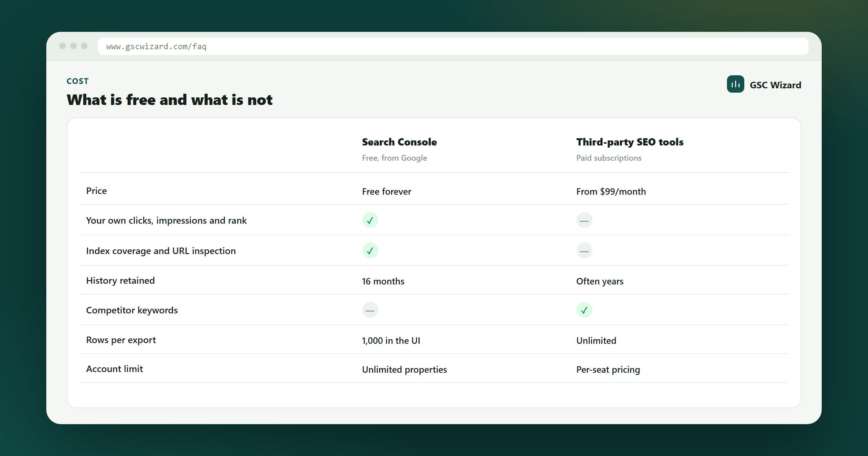The width and height of the screenshot is (868, 456).
Task: Click the 'Price' row label
Action: [x=96, y=191]
